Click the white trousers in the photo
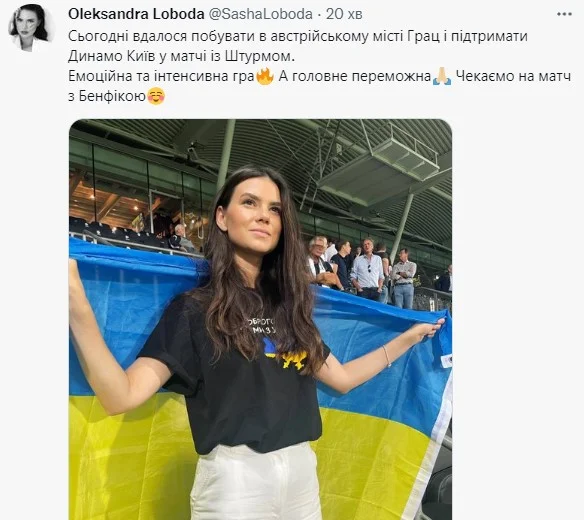The height and width of the screenshot is (520, 584). click(x=257, y=482)
